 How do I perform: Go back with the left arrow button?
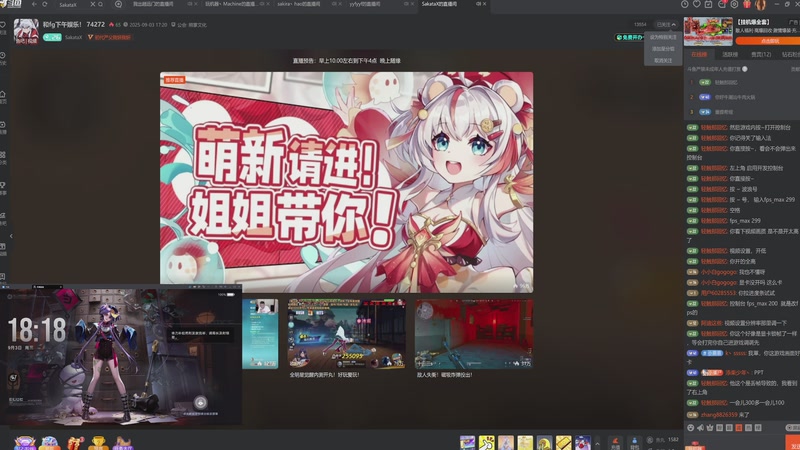(34, 4)
